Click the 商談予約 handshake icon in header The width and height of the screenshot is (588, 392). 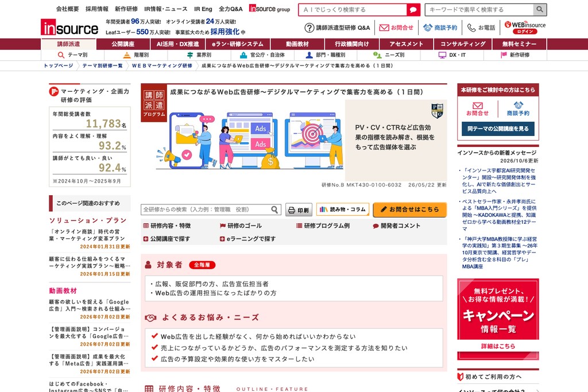tap(427, 28)
